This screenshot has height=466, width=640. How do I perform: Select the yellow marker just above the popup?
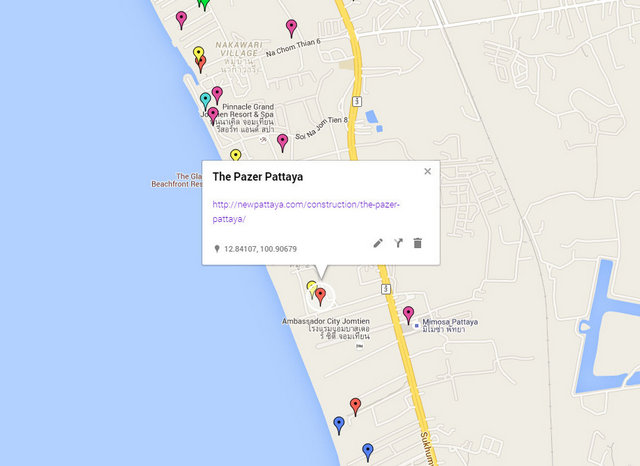pyautogui.click(x=236, y=155)
